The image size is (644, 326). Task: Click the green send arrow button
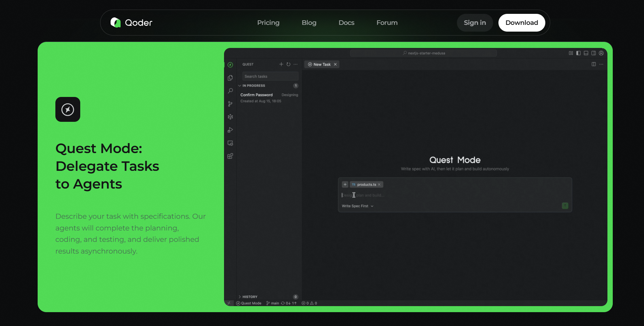[565, 206]
